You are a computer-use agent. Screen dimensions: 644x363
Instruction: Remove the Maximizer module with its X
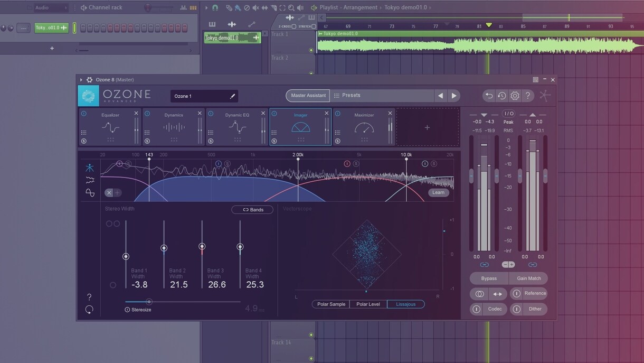[390, 113]
